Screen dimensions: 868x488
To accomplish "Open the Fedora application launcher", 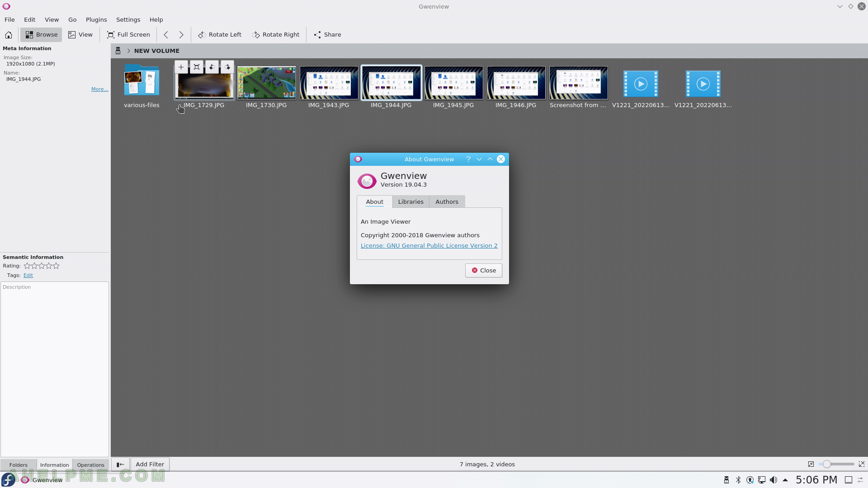I will point(8,480).
